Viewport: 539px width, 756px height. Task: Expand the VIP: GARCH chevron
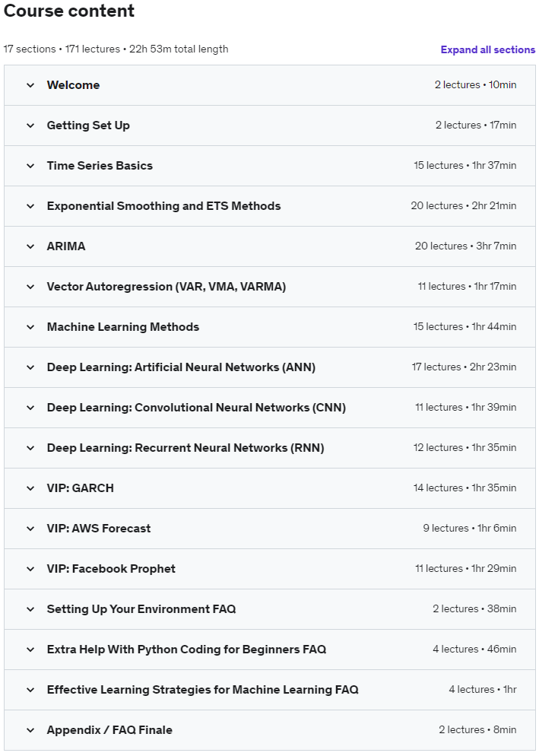click(x=30, y=488)
